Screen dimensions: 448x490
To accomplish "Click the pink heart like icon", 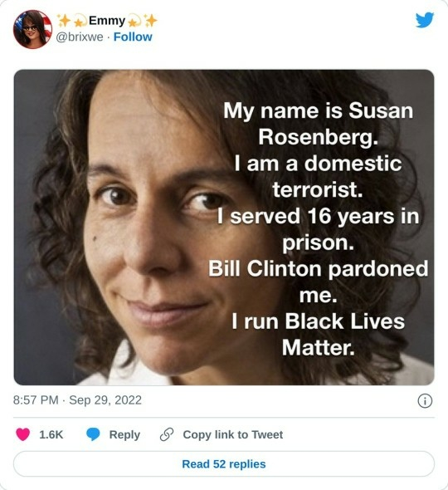I will pos(22,434).
